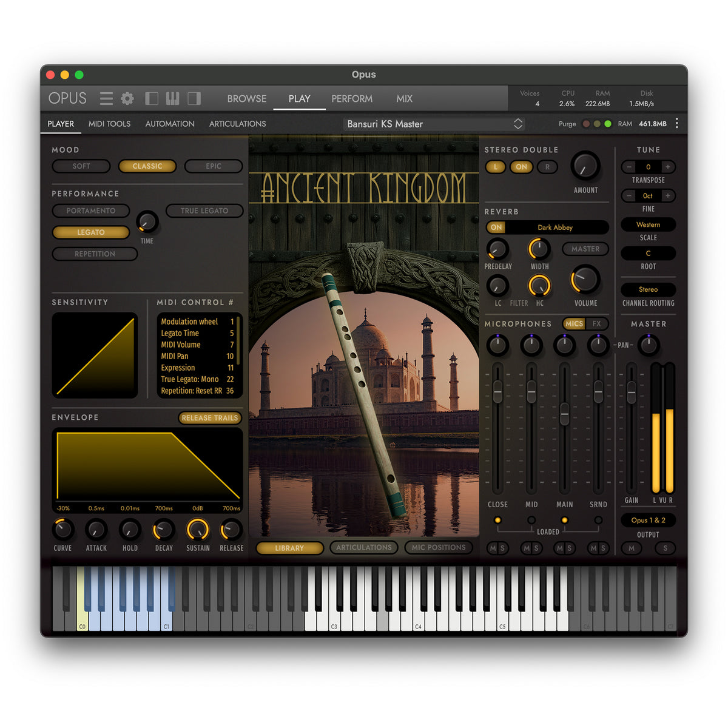Open the MIDI TOOLS sub-tab
The image size is (728, 728).
[109, 124]
